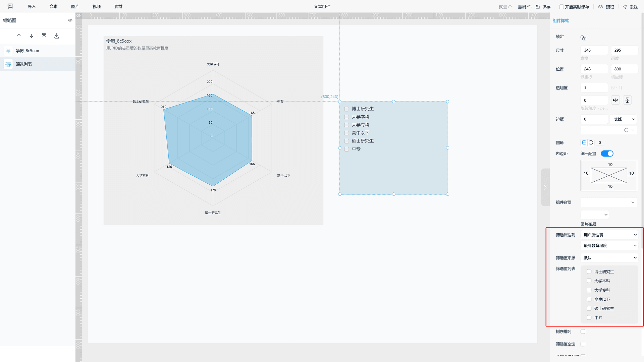Viewport: 644px width, 362px height.
Task: Click the 发送 (send) button
Action: coord(630,7)
